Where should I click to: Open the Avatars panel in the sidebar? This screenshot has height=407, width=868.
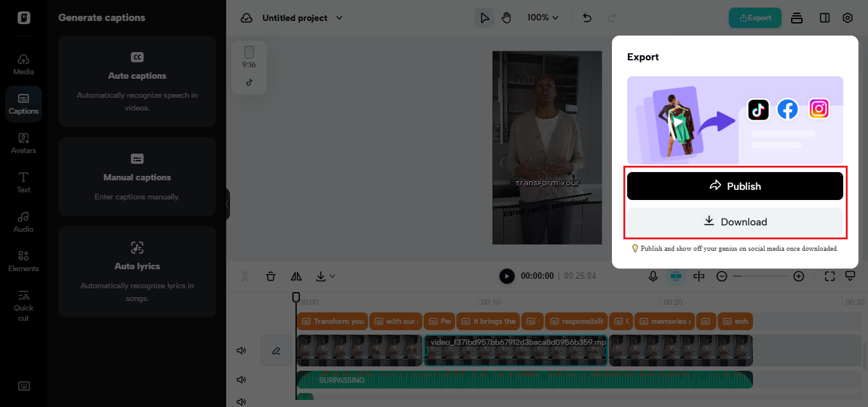pyautogui.click(x=24, y=142)
